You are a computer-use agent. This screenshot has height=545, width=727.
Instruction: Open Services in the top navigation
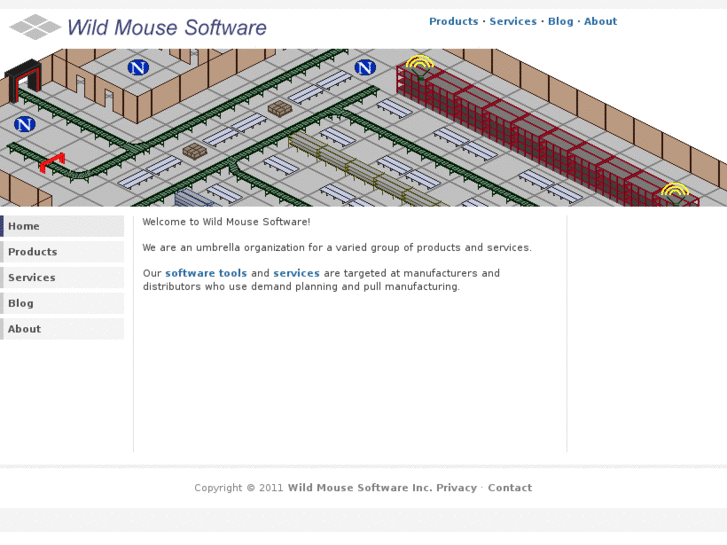(x=513, y=21)
